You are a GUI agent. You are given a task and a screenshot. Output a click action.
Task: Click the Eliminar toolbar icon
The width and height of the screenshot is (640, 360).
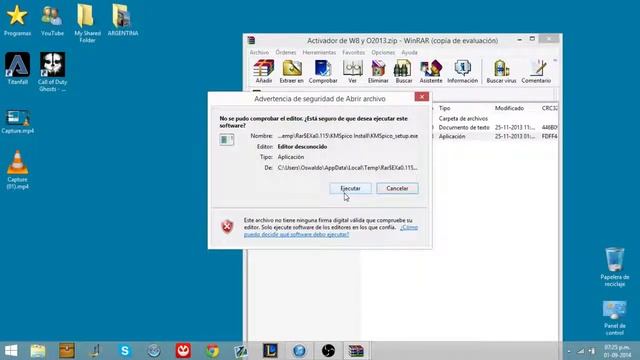coord(378,71)
